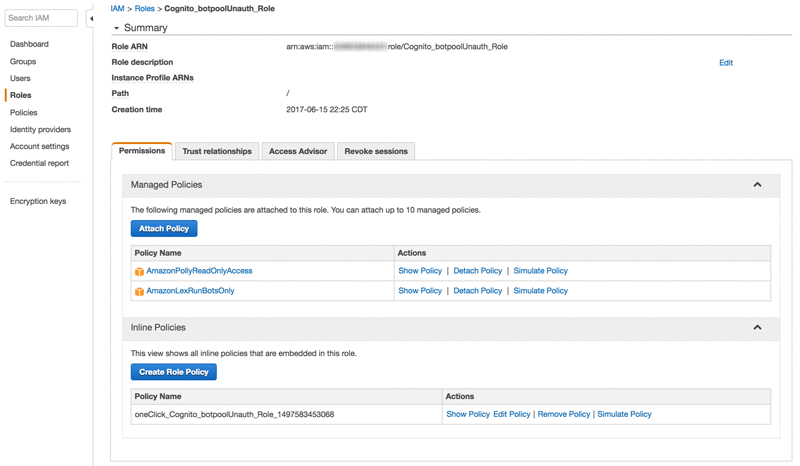Edit the role description
This screenshot has width=800, height=466.
[726, 63]
